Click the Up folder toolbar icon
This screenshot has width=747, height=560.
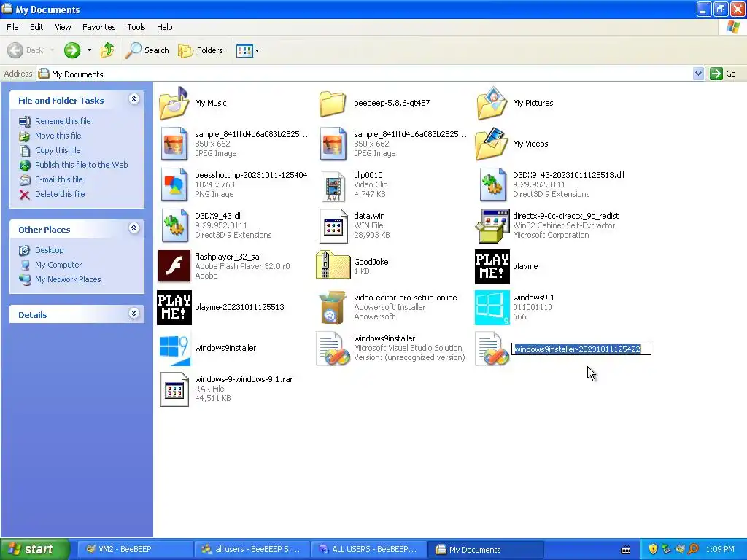107,50
